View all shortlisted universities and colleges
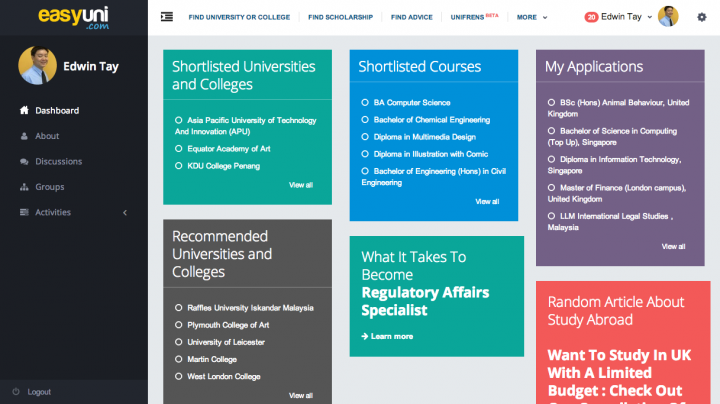The image size is (720, 404). (301, 185)
